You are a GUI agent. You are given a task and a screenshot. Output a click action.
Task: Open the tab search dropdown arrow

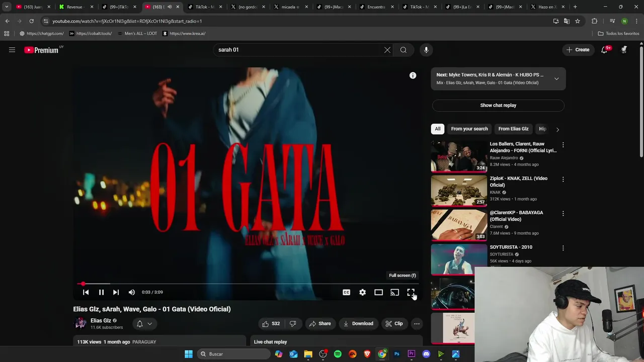(x=7, y=7)
